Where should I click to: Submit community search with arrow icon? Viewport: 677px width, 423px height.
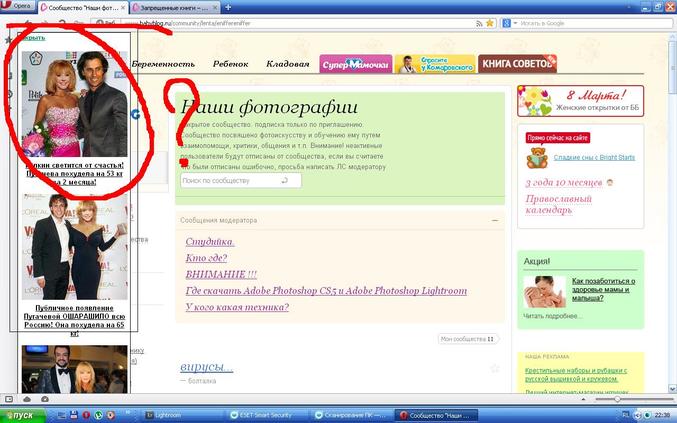285,181
